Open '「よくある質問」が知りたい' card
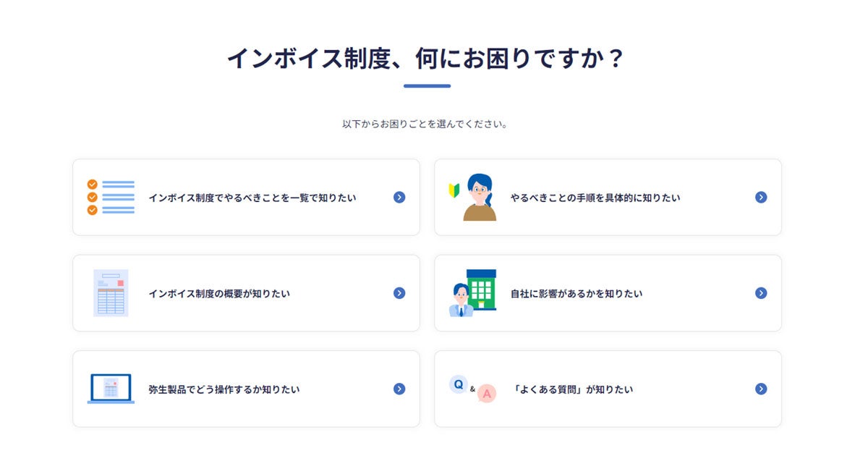Image resolution: width=868 pixels, height=456 pixels. pyautogui.click(x=571, y=389)
